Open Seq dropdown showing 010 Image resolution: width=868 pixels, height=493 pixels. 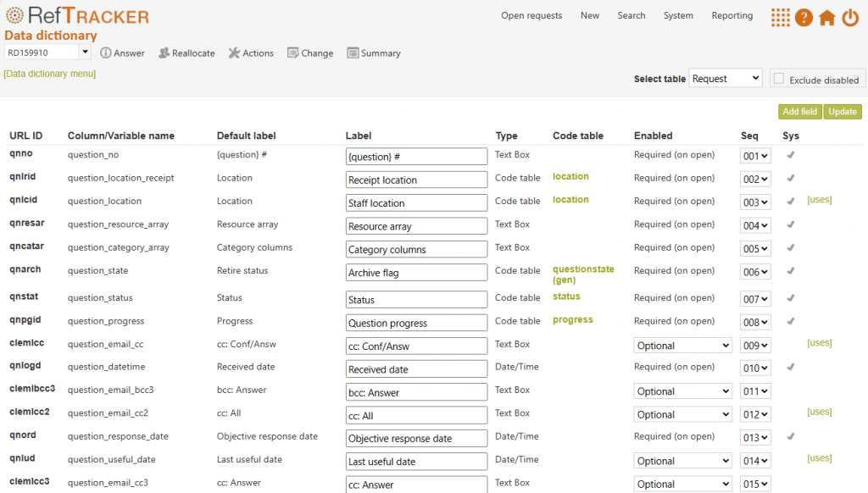[x=755, y=368]
